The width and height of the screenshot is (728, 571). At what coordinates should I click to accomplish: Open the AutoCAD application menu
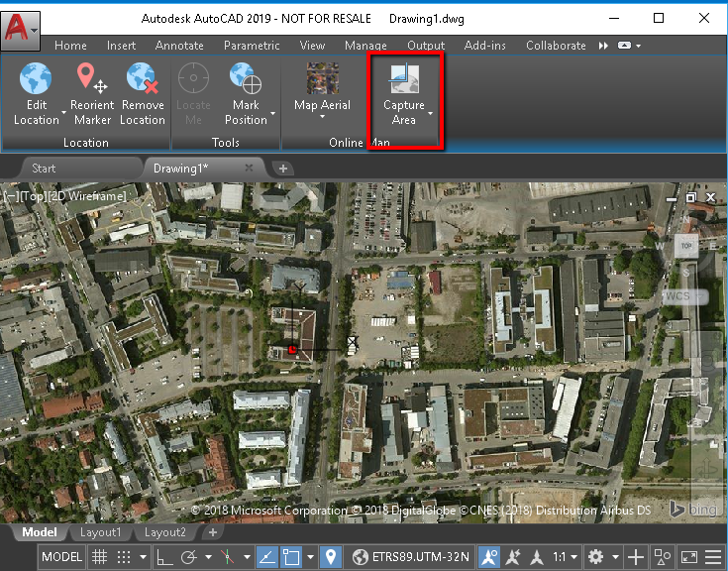21,30
